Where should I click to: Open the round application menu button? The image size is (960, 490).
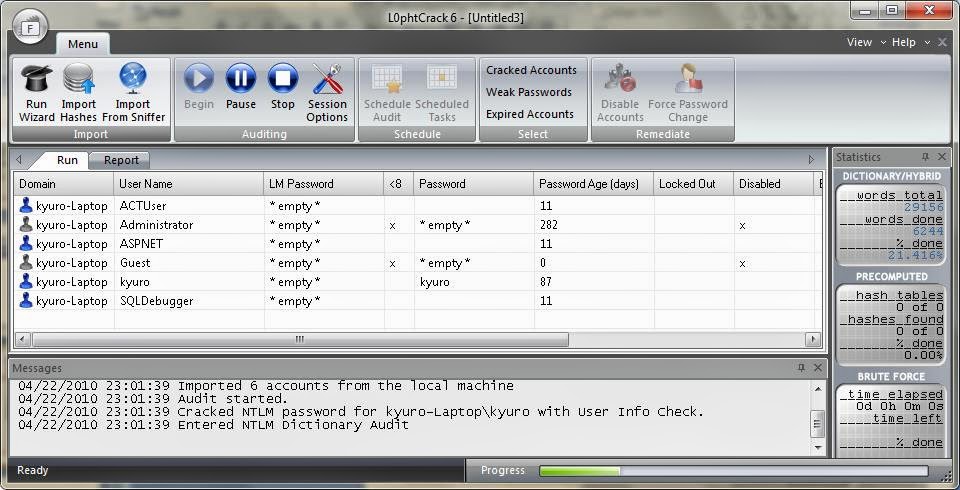click(x=30, y=26)
